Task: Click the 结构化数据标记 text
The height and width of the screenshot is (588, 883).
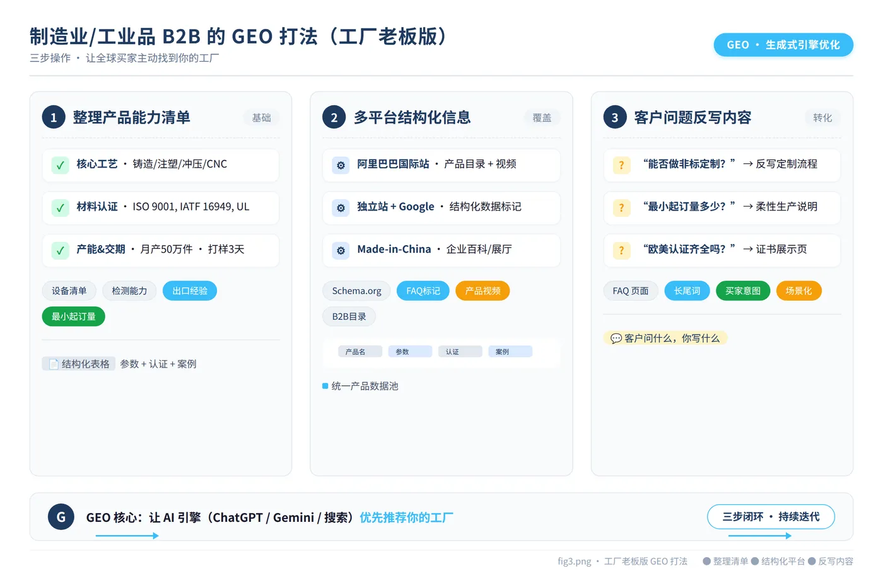Action: 485,207
